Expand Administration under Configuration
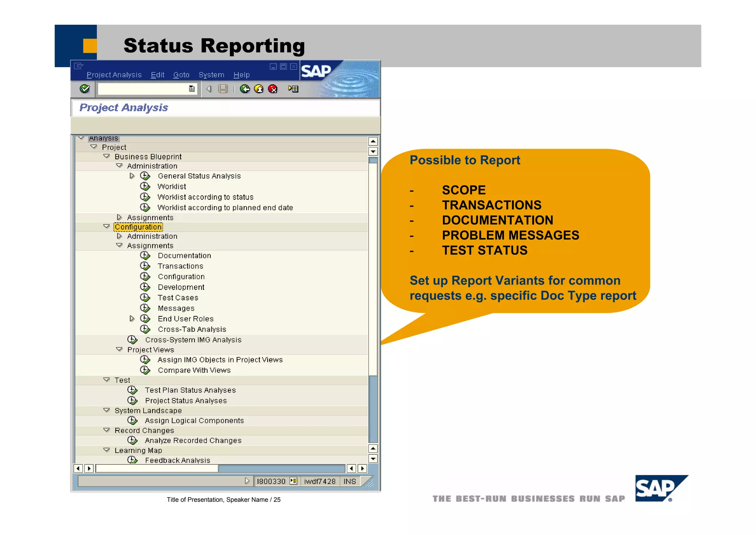Viewport: 756px width, 535px height. [119, 236]
